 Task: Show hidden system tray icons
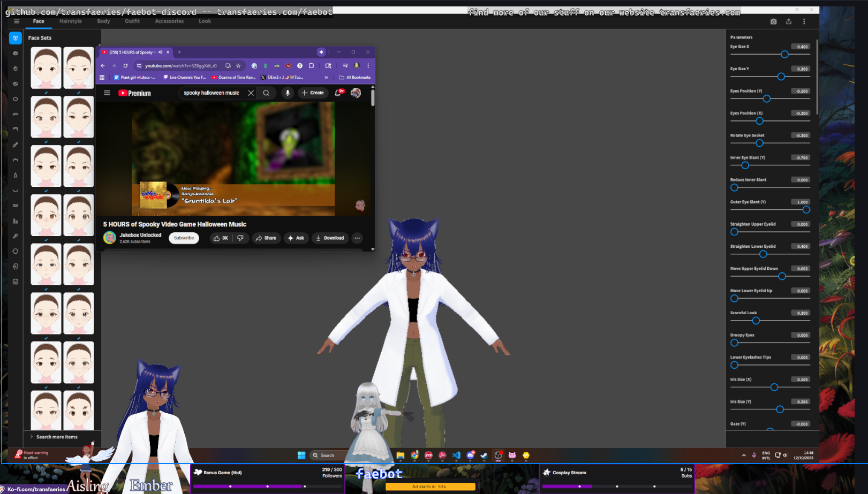744,455
